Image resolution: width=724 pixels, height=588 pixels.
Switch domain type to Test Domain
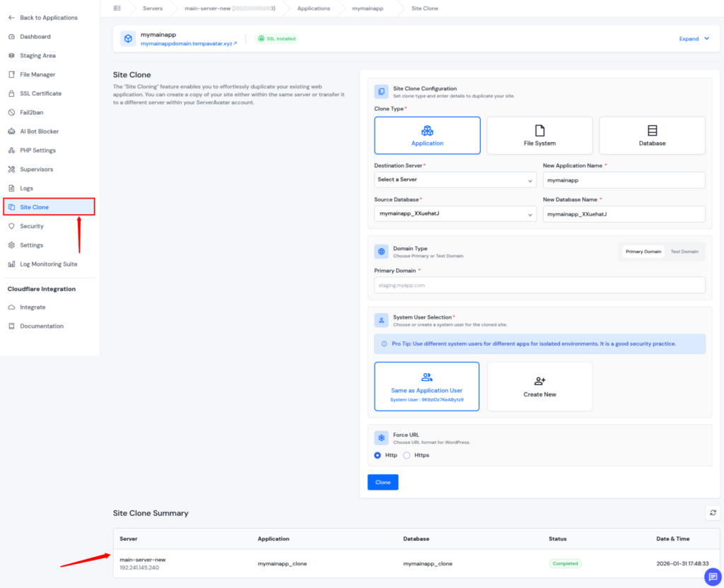click(684, 252)
